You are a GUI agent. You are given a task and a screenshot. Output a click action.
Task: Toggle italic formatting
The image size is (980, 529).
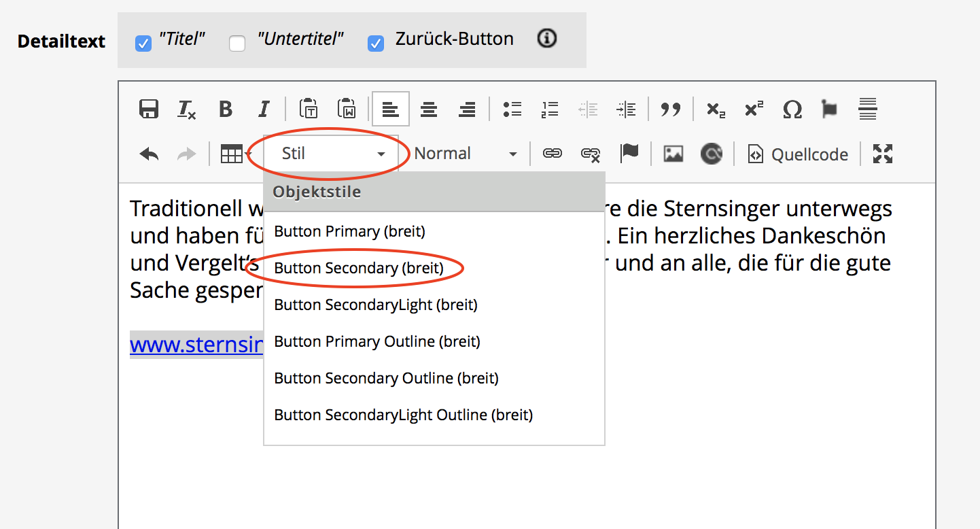(x=264, y=109)
